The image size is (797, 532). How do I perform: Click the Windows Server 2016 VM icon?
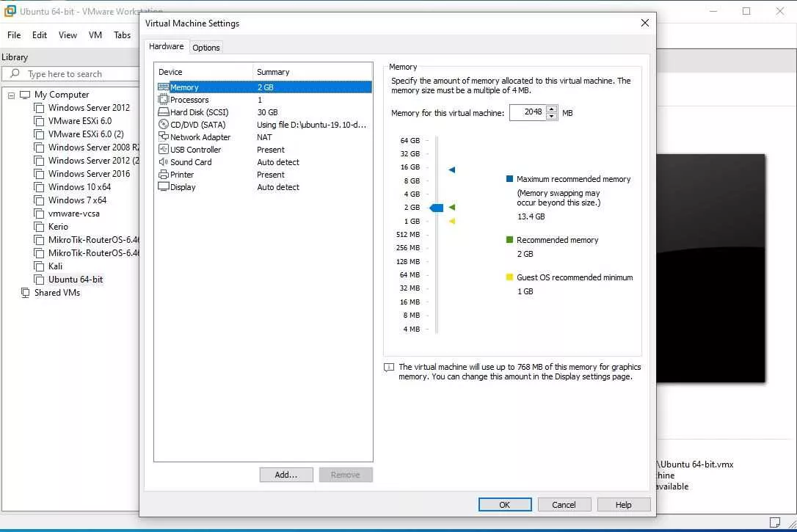point(39,174)
